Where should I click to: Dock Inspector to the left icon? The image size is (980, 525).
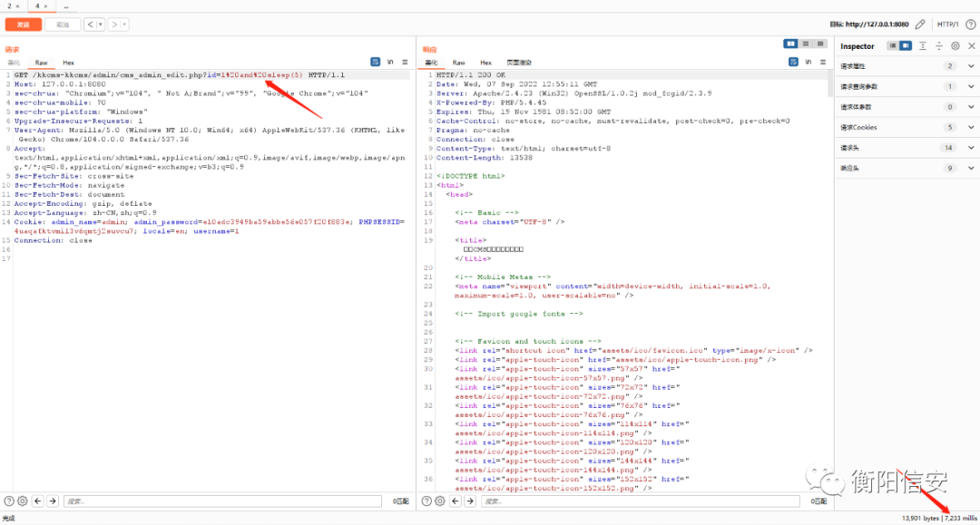(893, 45)
